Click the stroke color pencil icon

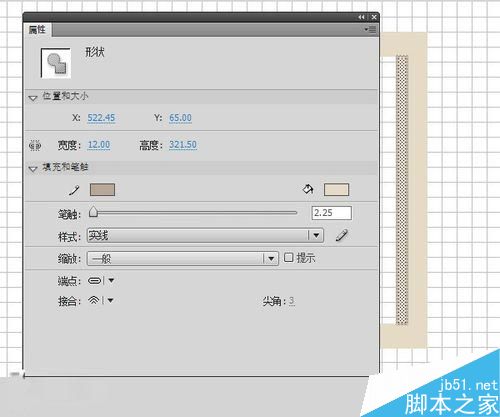tap(75, 190)
